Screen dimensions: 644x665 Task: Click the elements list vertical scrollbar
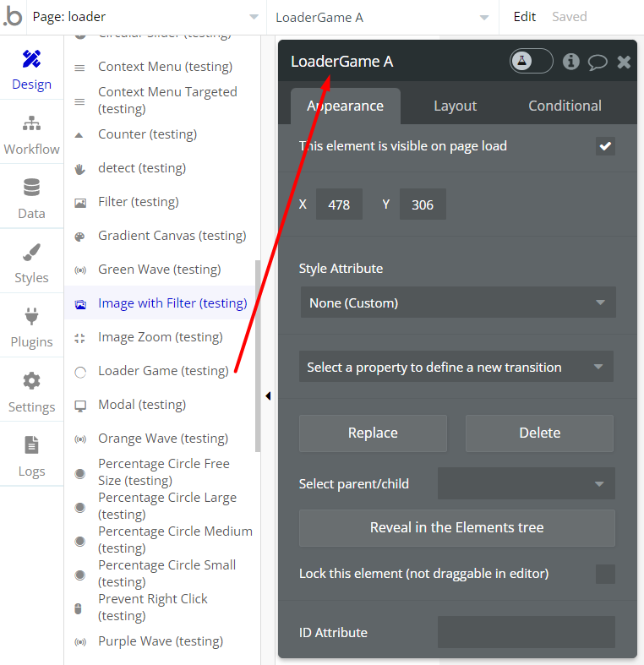coord(258,357)
